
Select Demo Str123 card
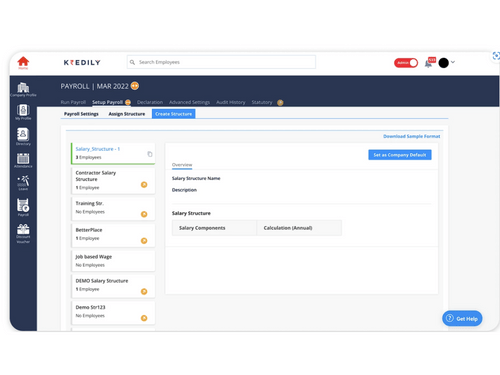pyautogui.click(x=113, y=313)
